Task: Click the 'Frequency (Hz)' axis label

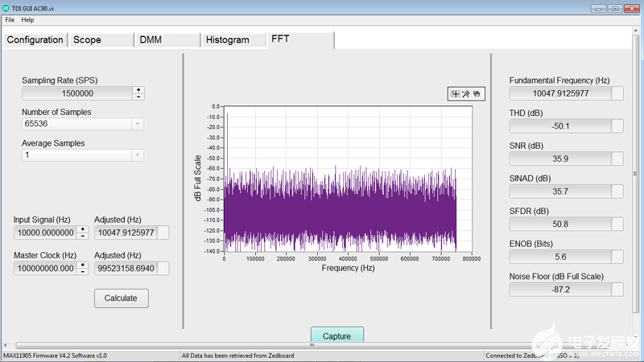Action: pos(348,268)
